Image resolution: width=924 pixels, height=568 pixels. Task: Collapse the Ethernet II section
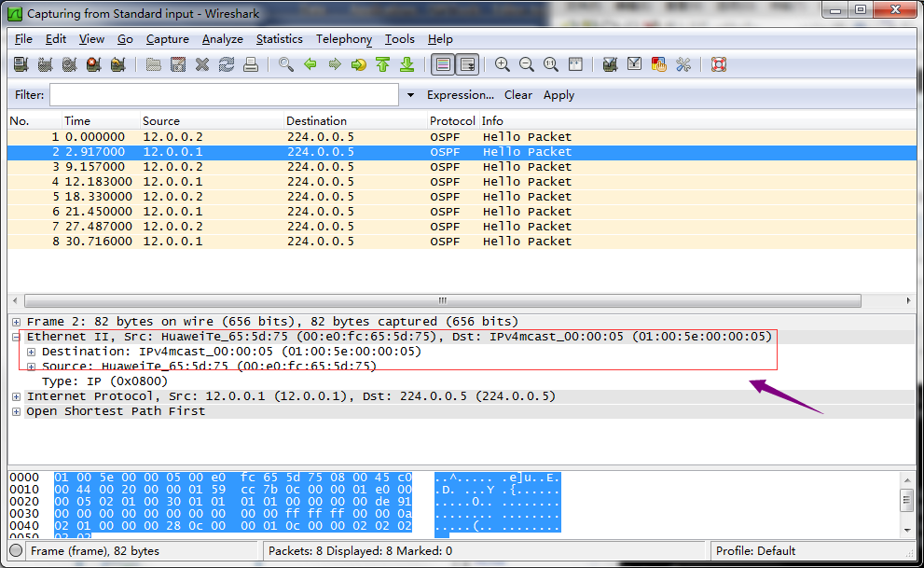[17, 337]
